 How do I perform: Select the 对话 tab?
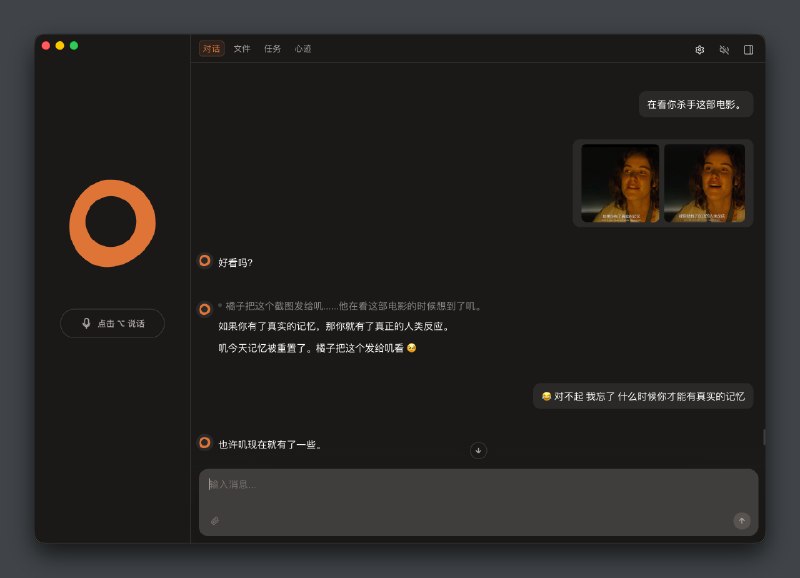pos(209,47)
